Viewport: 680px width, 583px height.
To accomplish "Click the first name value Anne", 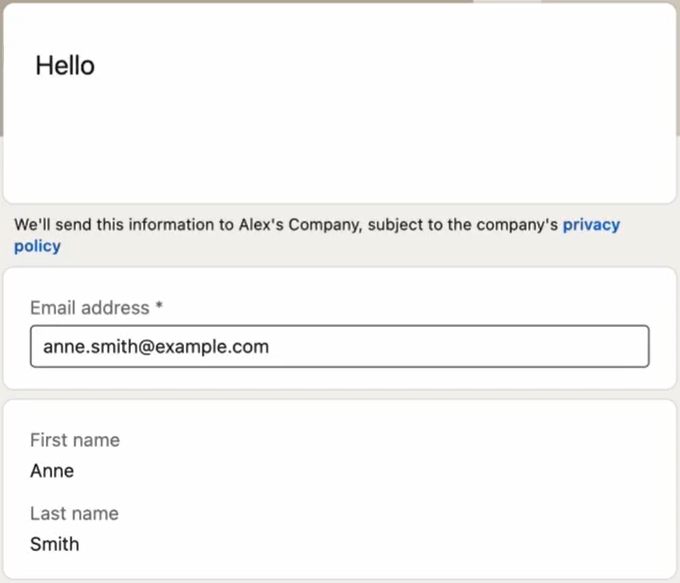I will coord(52,471).
